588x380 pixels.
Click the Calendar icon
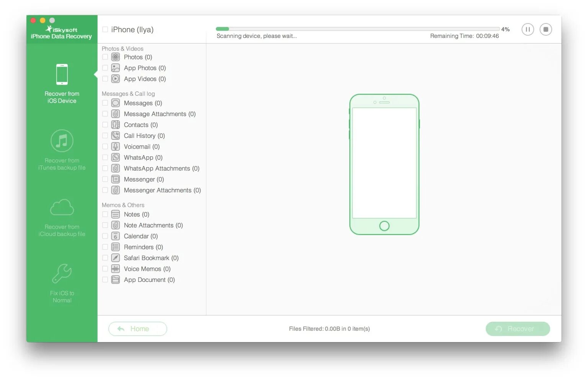(x=116, y=236)
